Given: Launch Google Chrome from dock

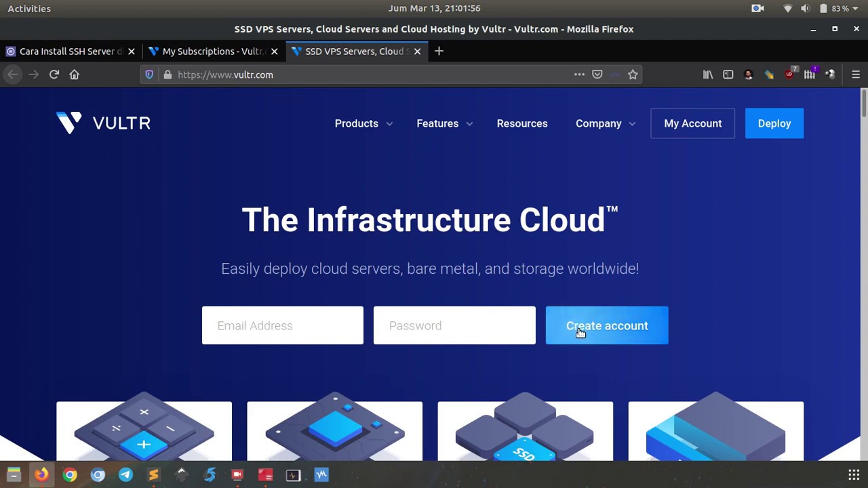Looking at the screenshot, I should point(70,475).
